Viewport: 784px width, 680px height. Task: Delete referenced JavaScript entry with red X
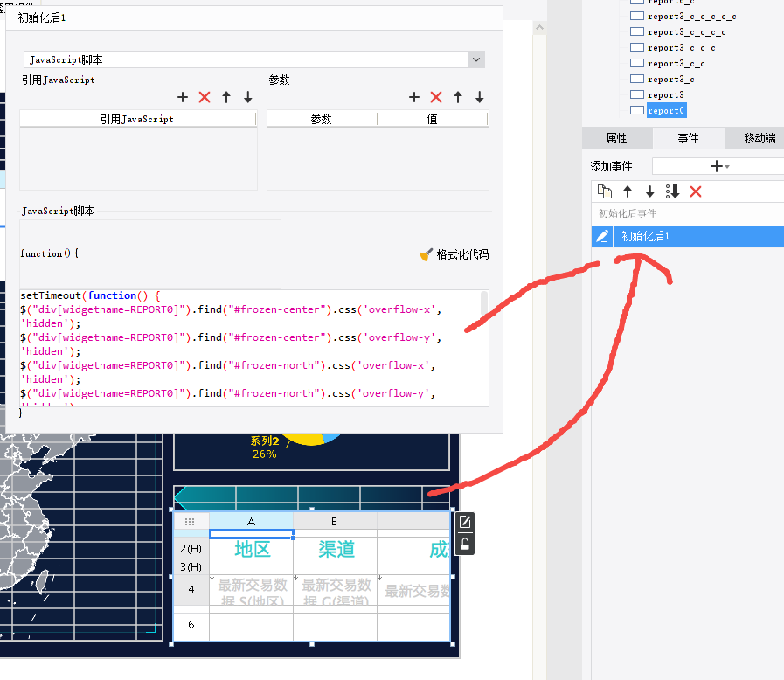pyautogui.click(x=205, y=97)
